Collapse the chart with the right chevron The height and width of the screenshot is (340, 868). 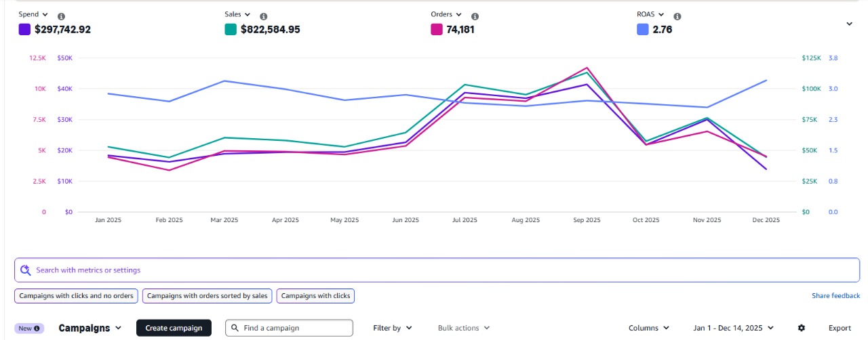click(x=849, y=24)
